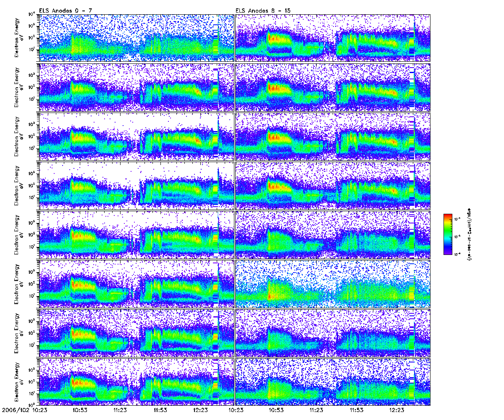Select the first spectrogram under ELS Anodes 8 - 15

[x=333, y=38]
